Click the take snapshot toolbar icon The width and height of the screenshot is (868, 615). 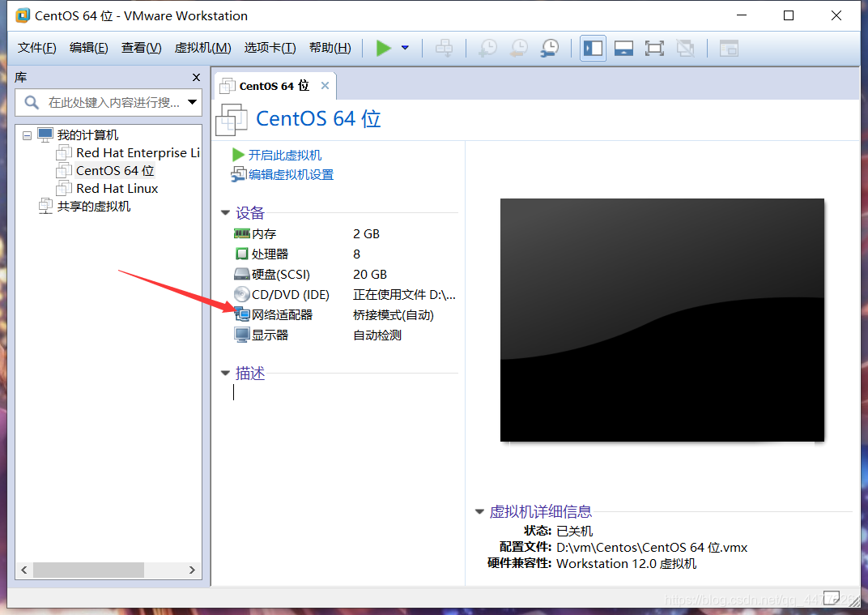pyautogui.click(x=487, y=48)
